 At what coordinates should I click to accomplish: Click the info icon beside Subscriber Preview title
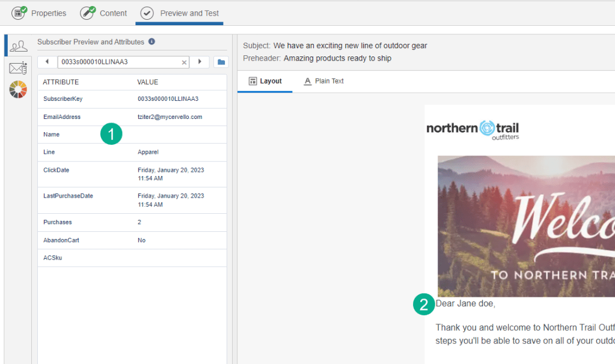(151, 42)
